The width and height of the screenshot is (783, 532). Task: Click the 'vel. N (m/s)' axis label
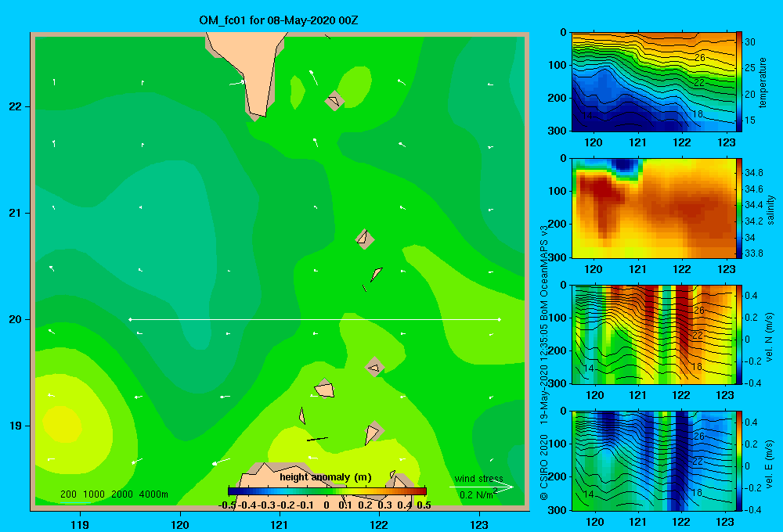coord(770,337)
